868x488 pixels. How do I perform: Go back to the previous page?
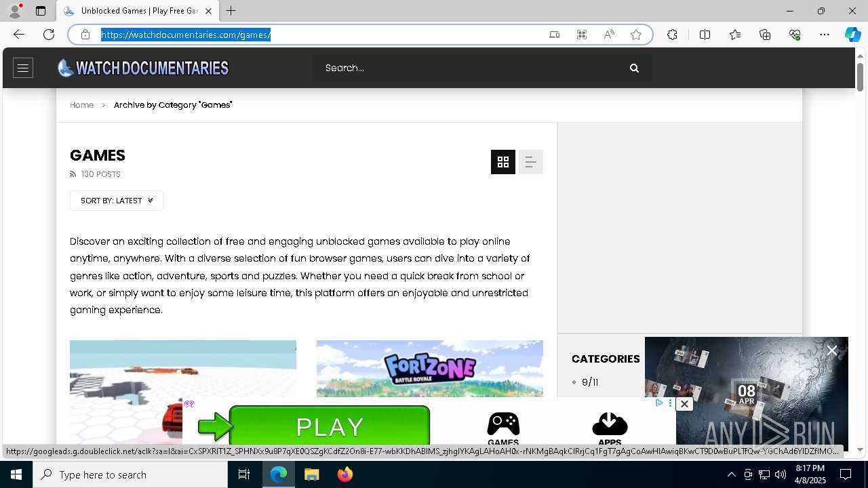point(19,35)
